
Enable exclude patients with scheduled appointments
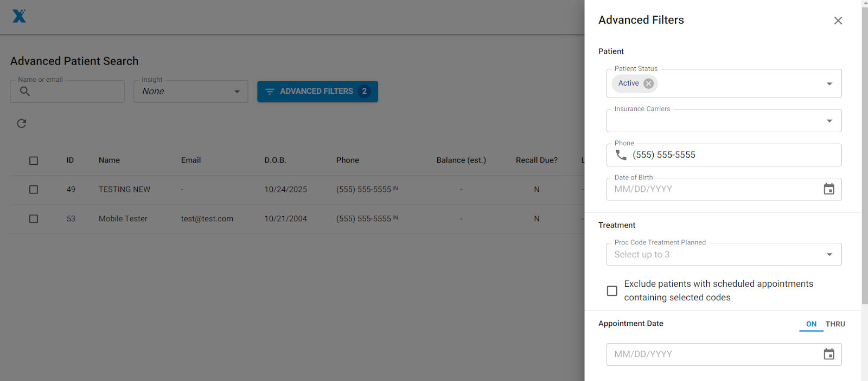(612, 291)
